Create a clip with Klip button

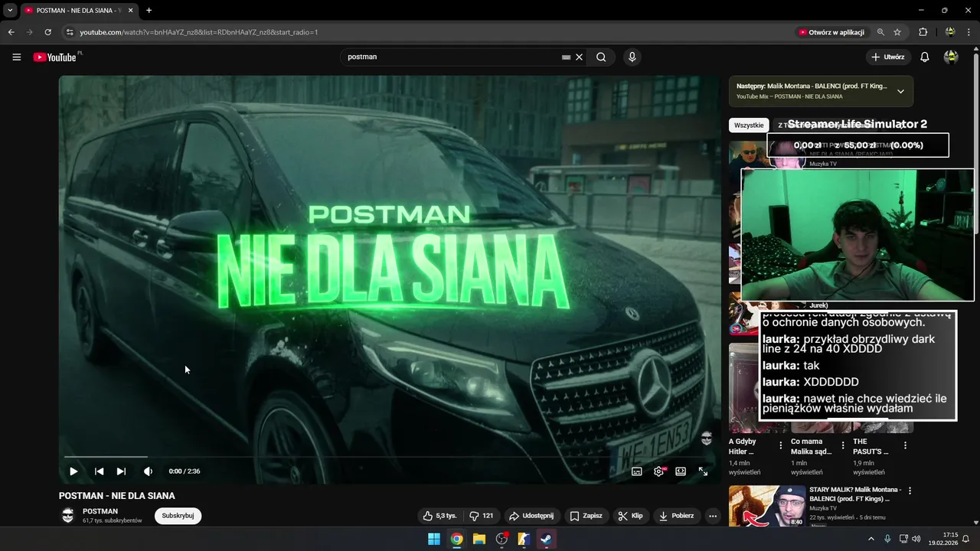pos(630,516)
